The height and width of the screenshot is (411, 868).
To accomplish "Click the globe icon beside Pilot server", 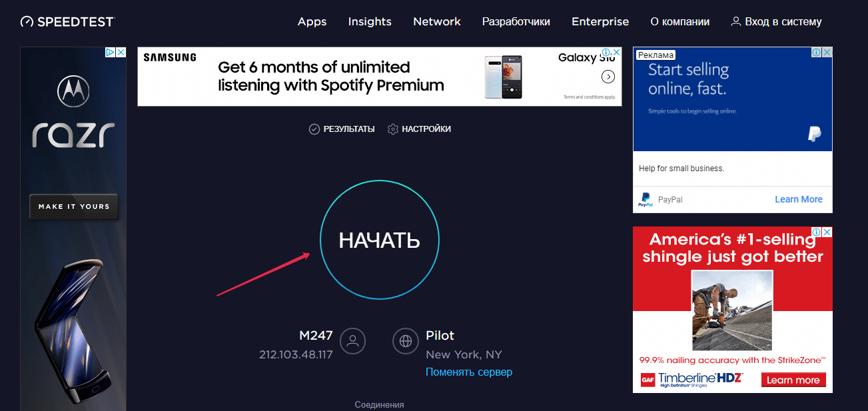I will pos(405,341).
